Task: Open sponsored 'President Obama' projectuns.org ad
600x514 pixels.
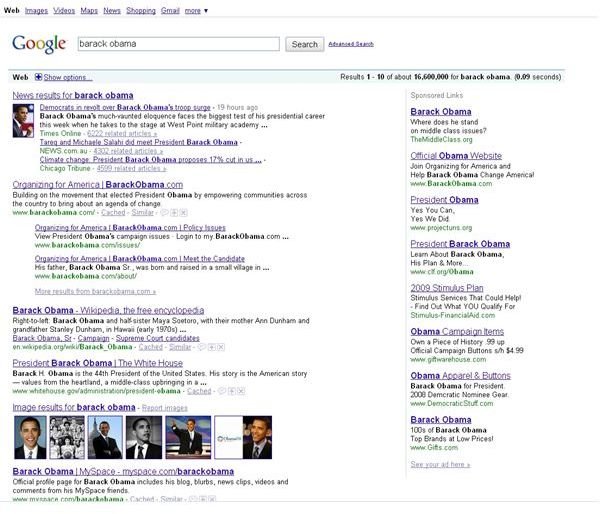Action: click(444, 200)
